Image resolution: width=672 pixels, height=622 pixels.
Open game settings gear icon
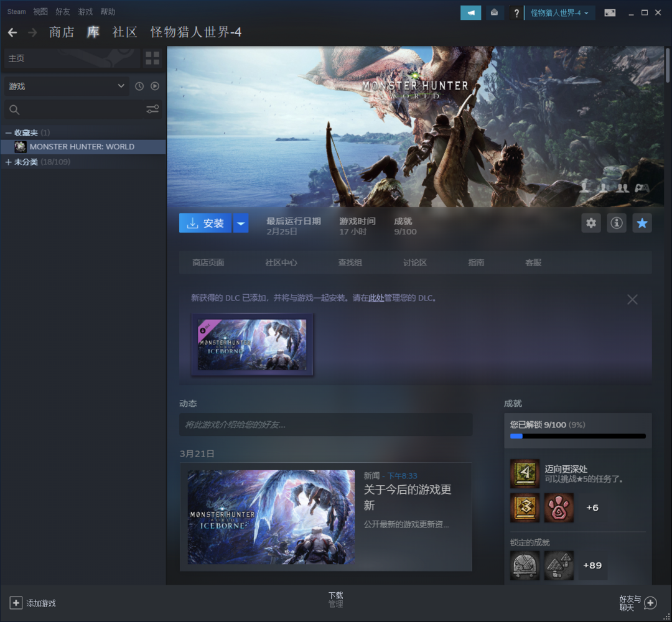click(591, 223)
